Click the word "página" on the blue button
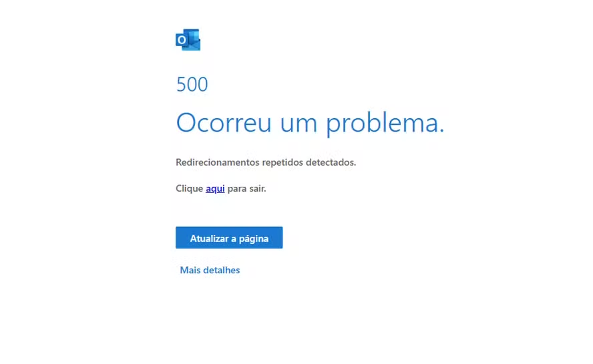 tap(254, 239)
